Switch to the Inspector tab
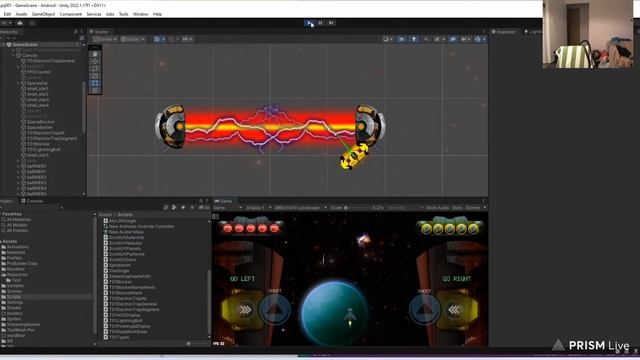The width and height of the screenshot is (640, 360). click(x=504, y=31)
